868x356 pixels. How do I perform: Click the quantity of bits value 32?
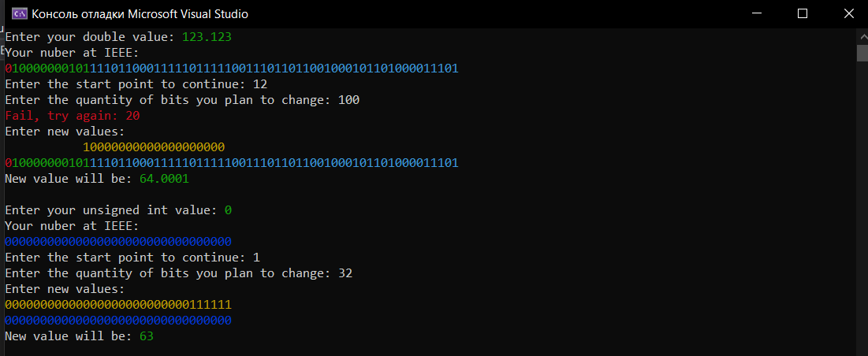coord(345,273)
